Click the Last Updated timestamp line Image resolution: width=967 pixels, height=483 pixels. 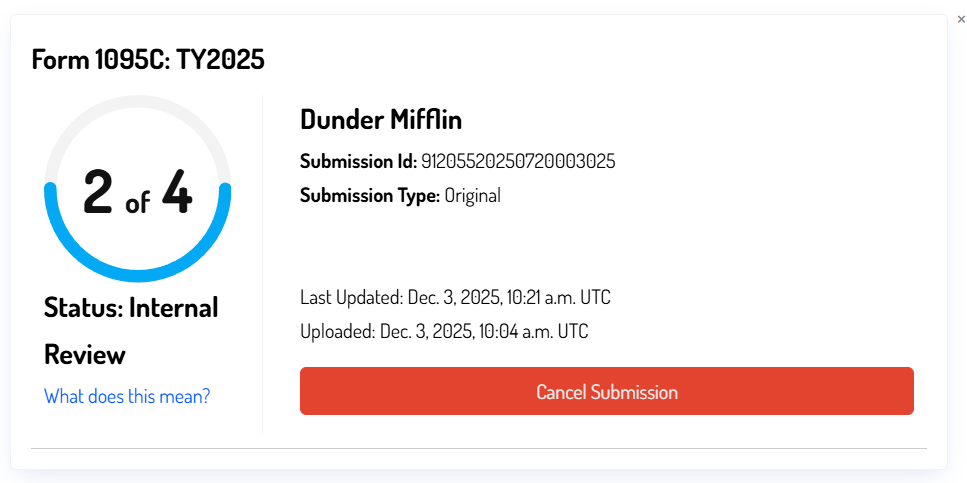455,298
